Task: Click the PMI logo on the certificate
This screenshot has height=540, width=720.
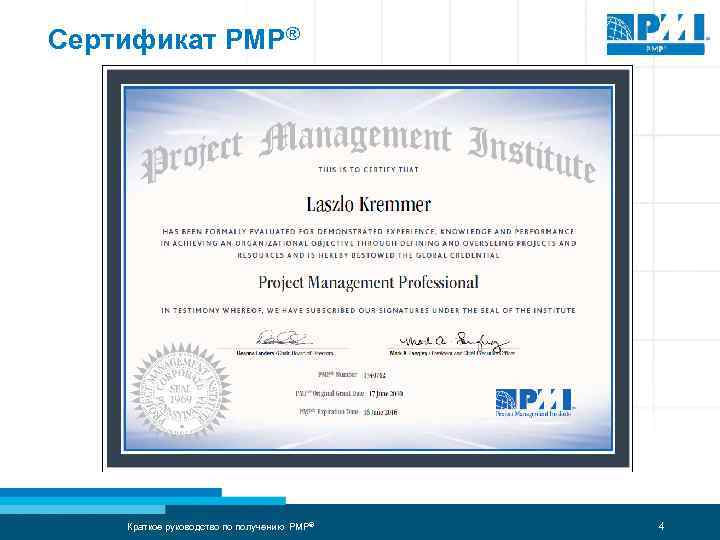Action: [534, 403]
